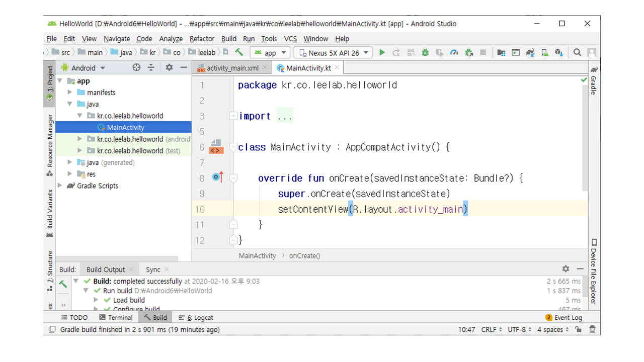Image resolution: width=644 pixels, height=362 pixels.
Task: Open the Android Profiler gauge icon
Action: (x=454, y=52)
